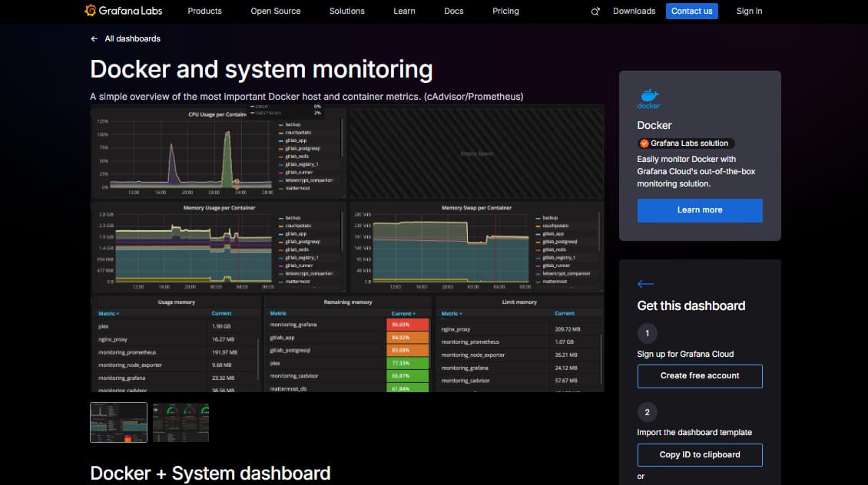The width and height of the screenshot is (868, 485).
Task: Go to the Docs page
Action: [x=453, y=11]
